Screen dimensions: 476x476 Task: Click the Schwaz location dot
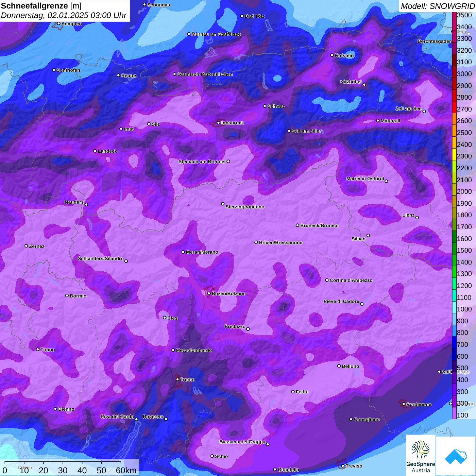[x=265, y=106]
